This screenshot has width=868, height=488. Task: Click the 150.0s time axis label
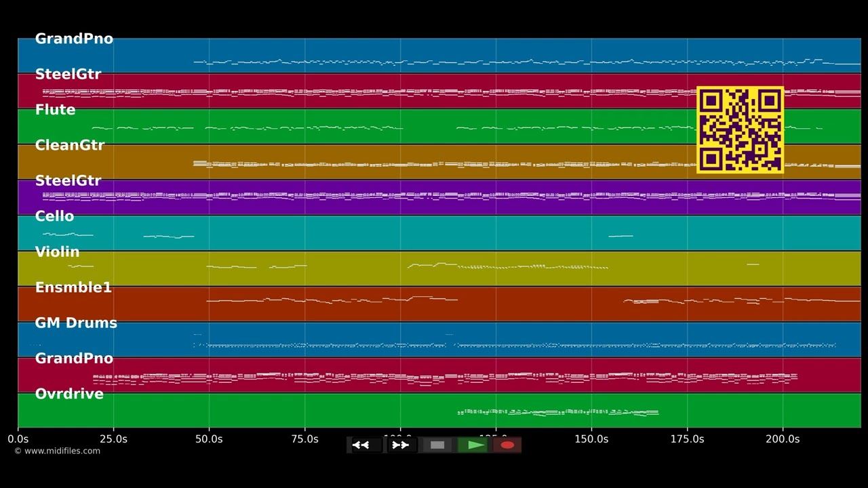click(x=591, y=439)
